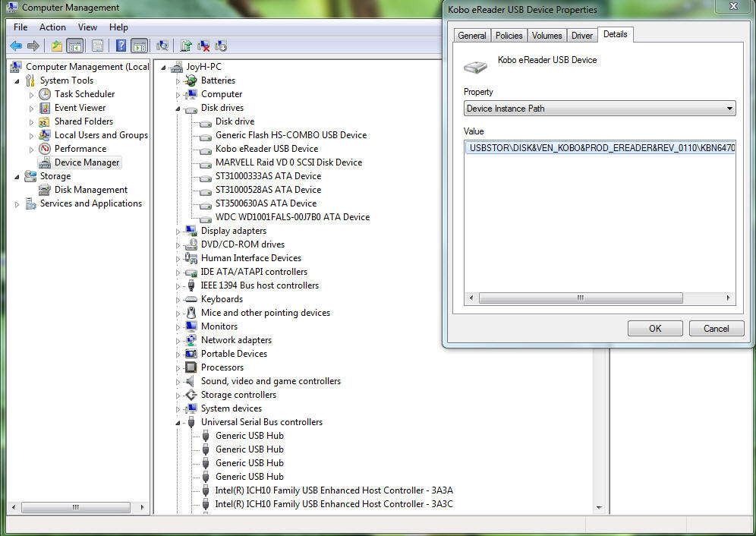Expand the Portable Devices category
Viewport: 756px width, 536px height.
pos(178,355)
